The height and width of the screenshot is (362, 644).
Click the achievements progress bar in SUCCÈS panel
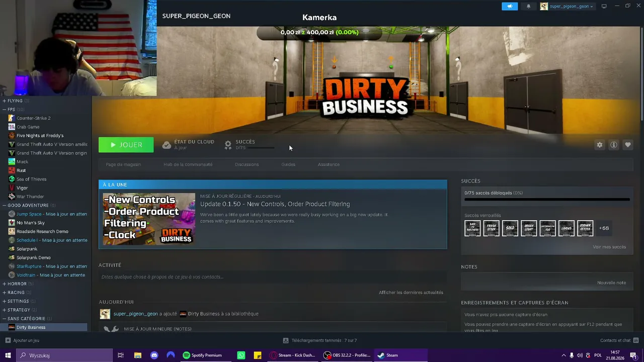pyautogui.click(x=547, y=200)
